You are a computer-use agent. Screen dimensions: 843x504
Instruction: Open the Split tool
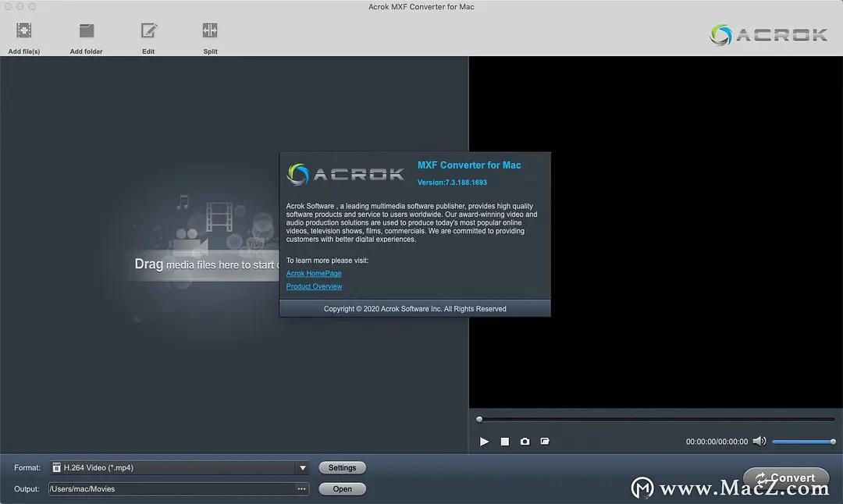[x=210, y=31]
